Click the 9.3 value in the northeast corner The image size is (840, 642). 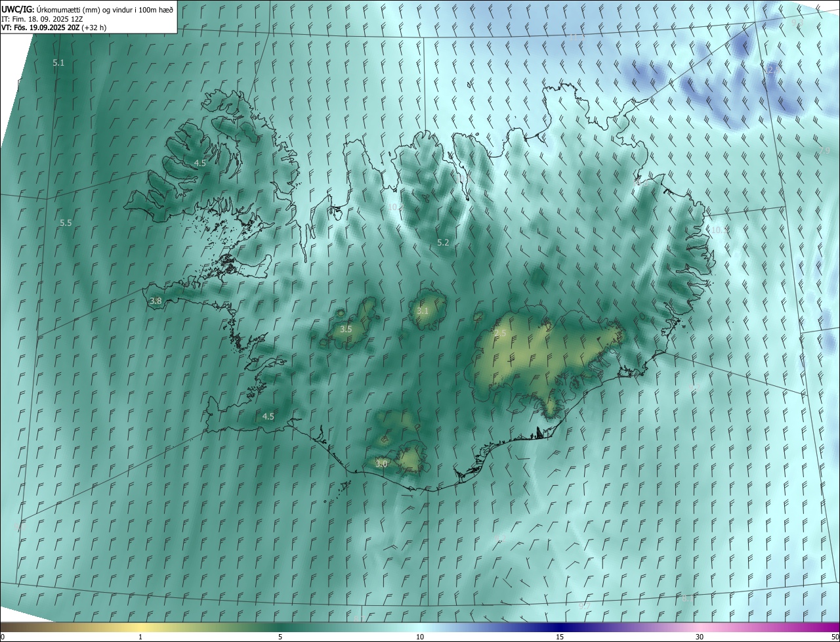(x=797, y=23)
